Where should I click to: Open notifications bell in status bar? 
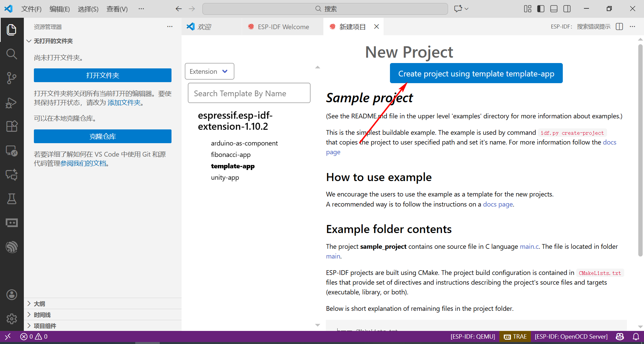tap(636, 336)
